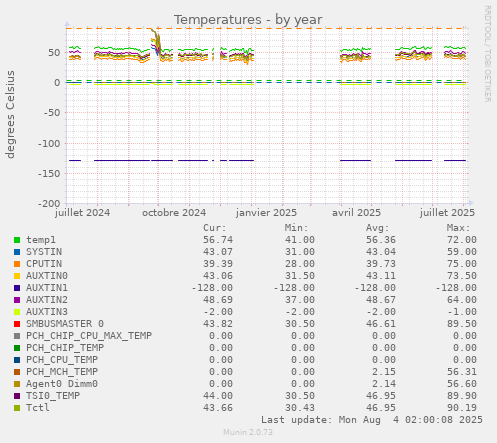
Task: Click the TSI0_TEMP dark purple legend swatch
Action: click(x=17, y=396)
